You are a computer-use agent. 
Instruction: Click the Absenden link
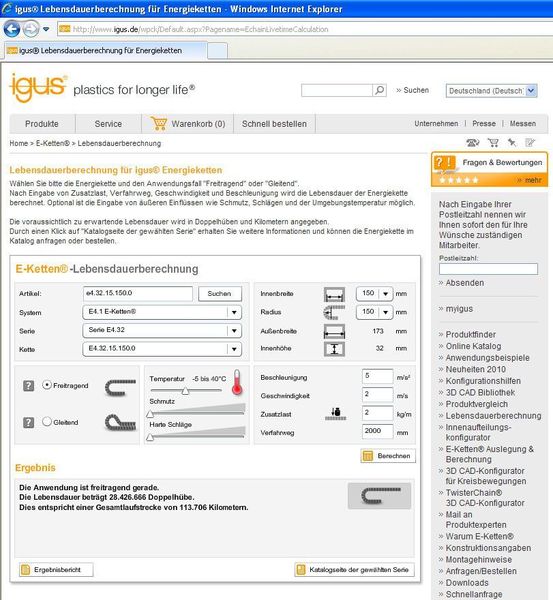pyautogui.click(x=465, y=283)
